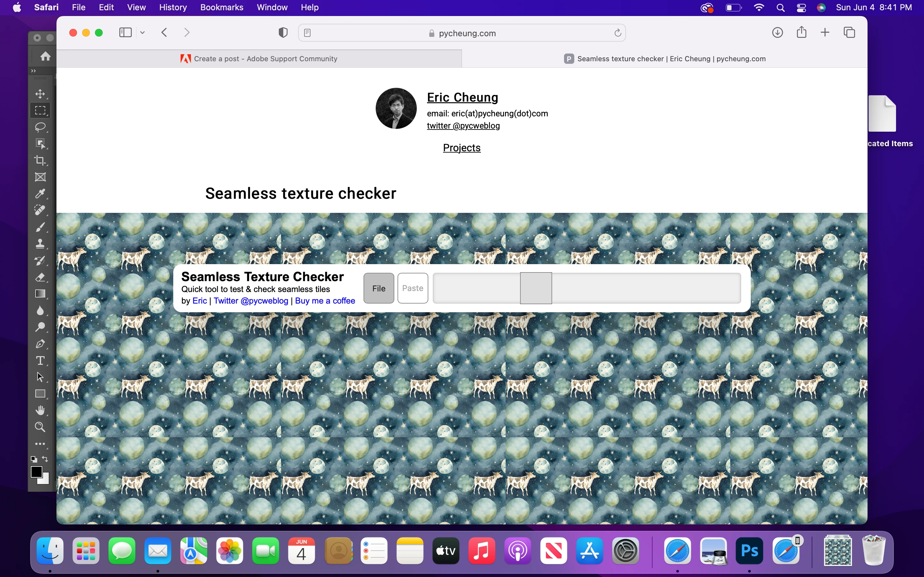Select the Lasso tool
The image size is (924, 577).
(40, 127)
